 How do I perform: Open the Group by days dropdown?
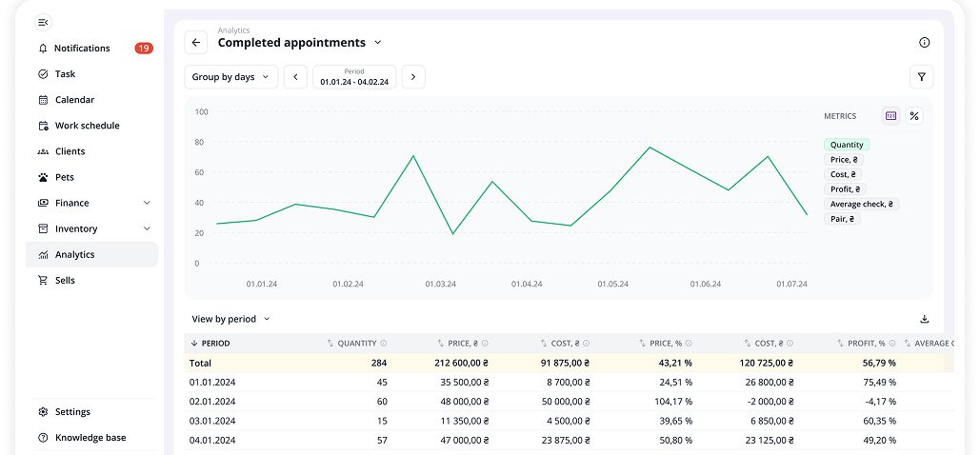coord(230,77)
